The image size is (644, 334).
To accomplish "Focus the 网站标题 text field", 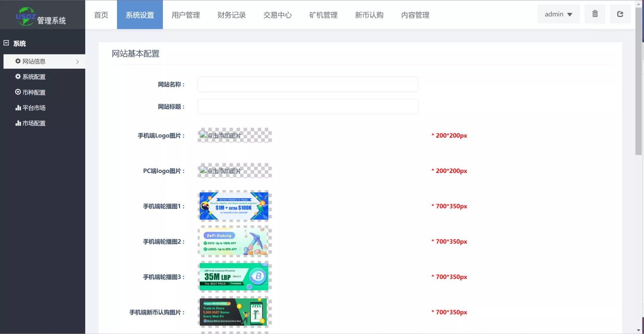I will tap(308, 106).
